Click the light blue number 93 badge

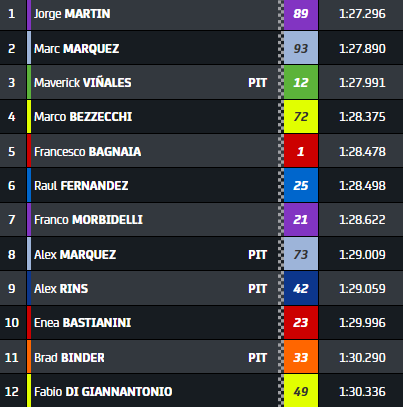301,49
